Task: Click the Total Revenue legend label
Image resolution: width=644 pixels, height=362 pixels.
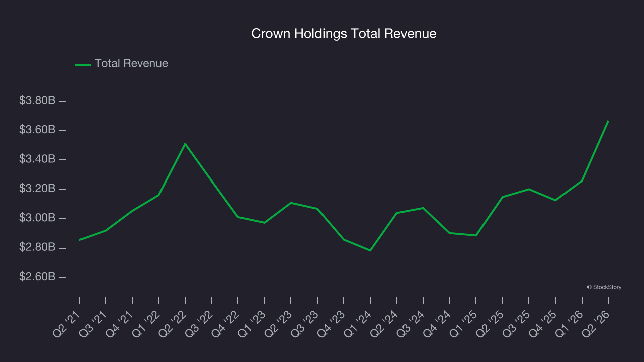Action: (131, 64)
